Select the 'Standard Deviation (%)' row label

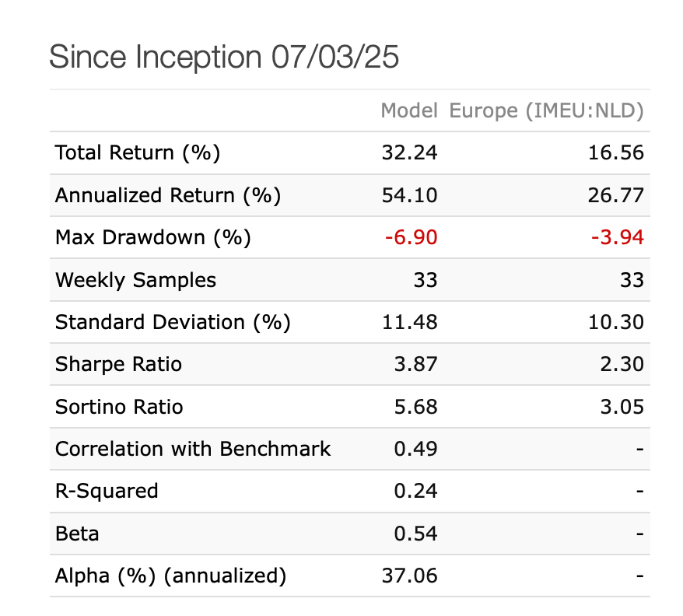(x=173, y=322)
